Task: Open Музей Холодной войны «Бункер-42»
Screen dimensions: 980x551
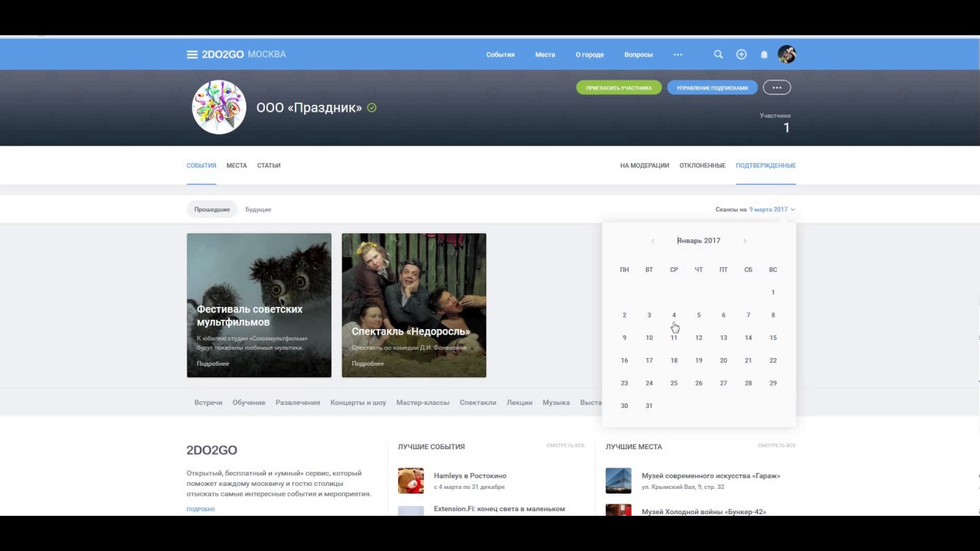Action: [x=704, y=511]
